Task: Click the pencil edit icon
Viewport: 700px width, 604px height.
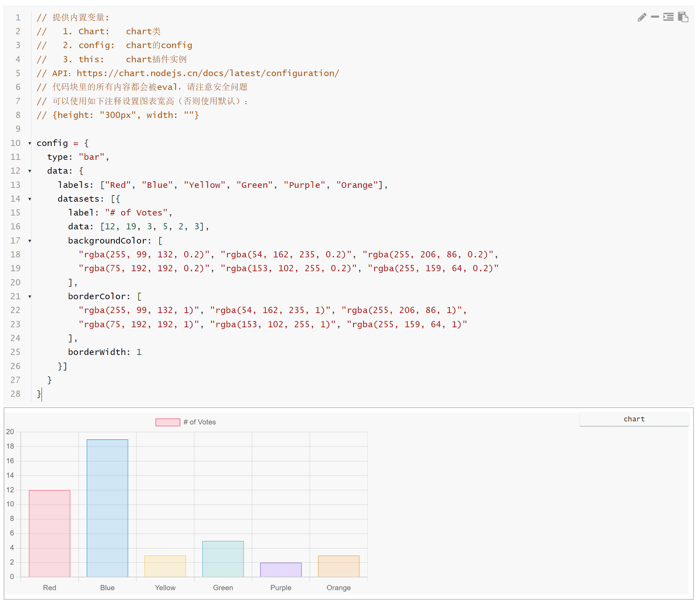Action: [x=641, y=17]
